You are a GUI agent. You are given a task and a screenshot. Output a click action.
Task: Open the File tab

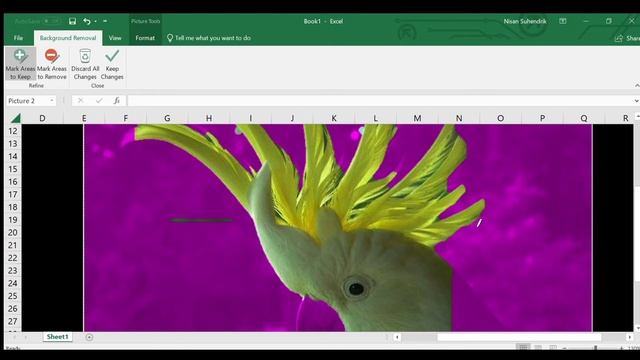pos(18,38)
